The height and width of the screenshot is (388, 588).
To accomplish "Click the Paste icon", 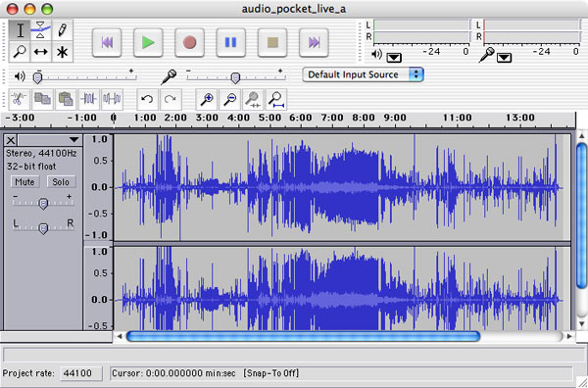I will point(66,99).
